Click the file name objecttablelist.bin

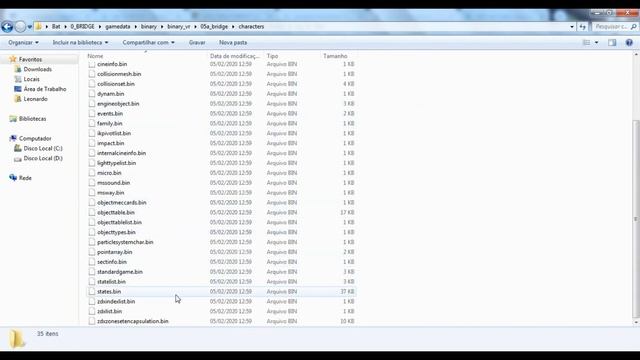pyautogui.click(x=119, y=222)
